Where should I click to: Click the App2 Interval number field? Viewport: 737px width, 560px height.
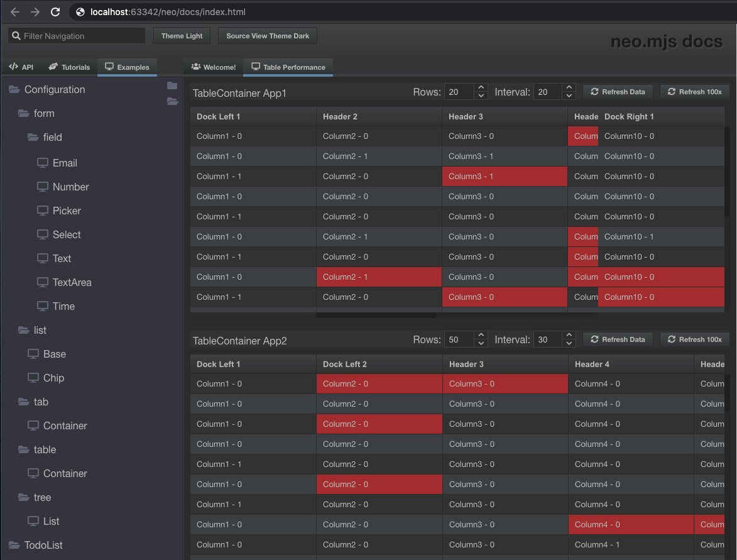548,339
